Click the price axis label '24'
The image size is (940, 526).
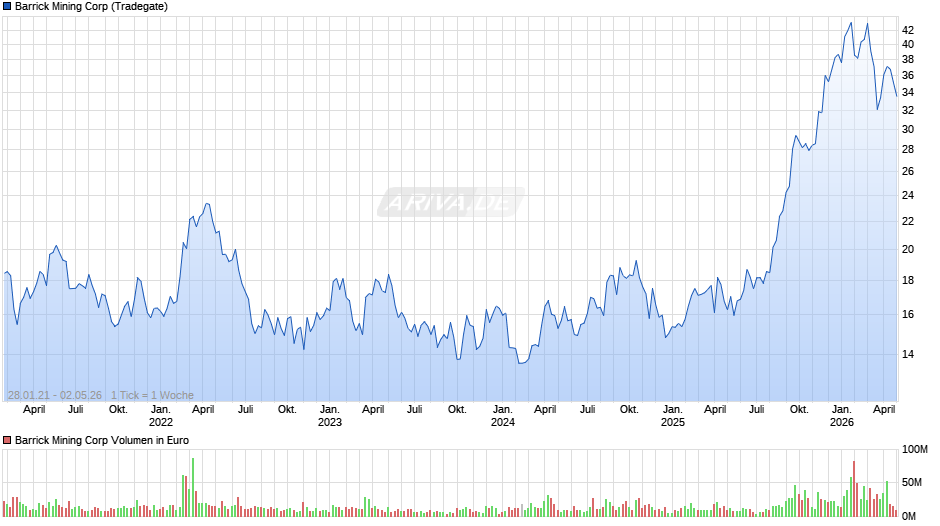point(908,196)
